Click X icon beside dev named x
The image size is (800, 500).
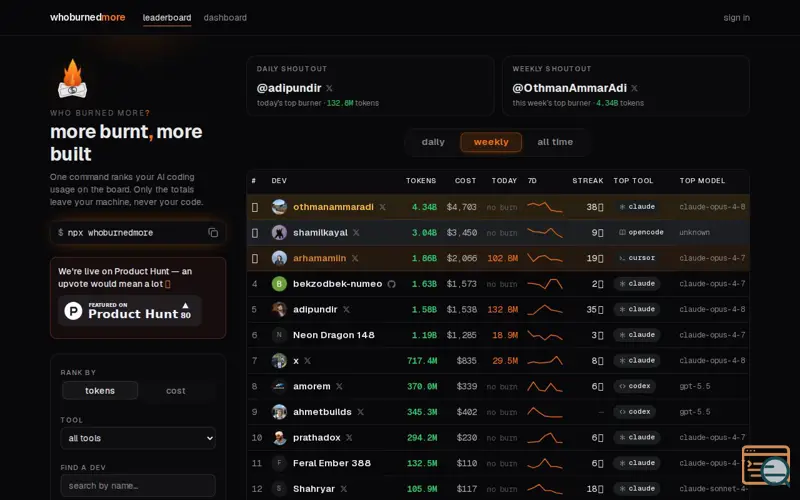coord(307,361)
